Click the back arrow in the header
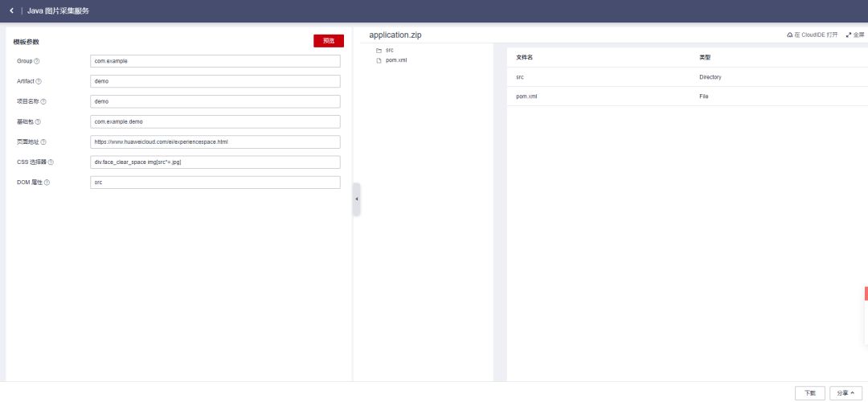The width and height of the screenshot is (868, 402). [11, 10]
